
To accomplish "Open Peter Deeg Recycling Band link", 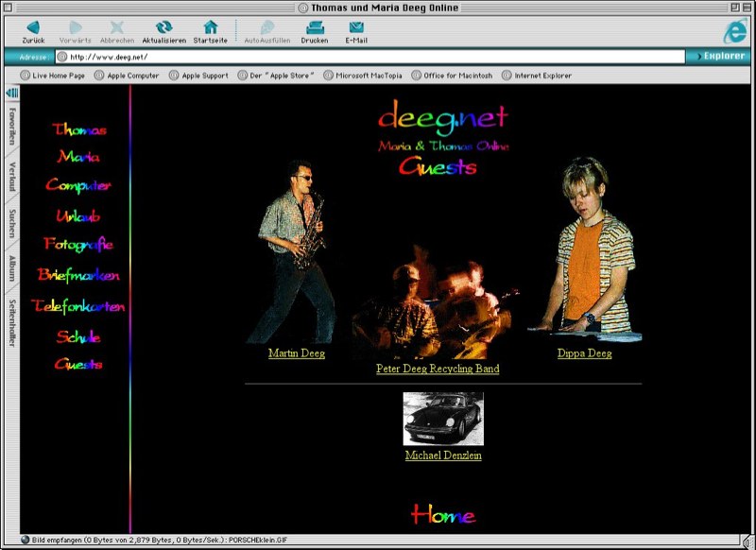I will 438,369.
